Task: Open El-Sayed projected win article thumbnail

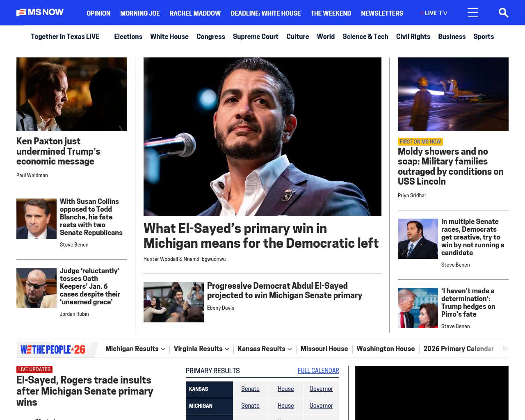Action: (173, 302)
